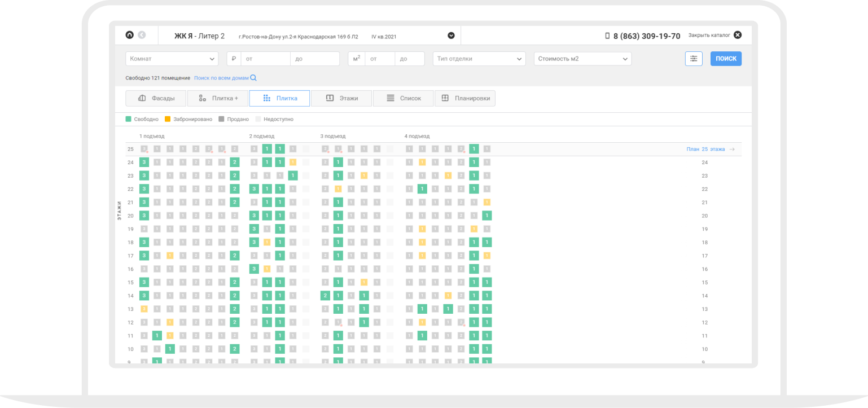Select yellow reserved tile, floor 14, entrance 4
Viewport: 868px width, 408px height.
[448, 296]
